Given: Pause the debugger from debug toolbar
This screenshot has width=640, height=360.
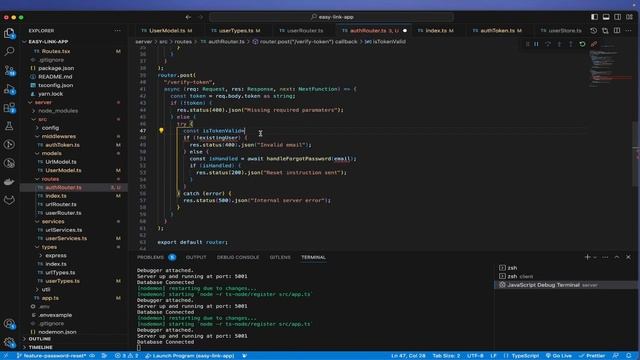Looking at the screenshot, I should pos(536,44).
